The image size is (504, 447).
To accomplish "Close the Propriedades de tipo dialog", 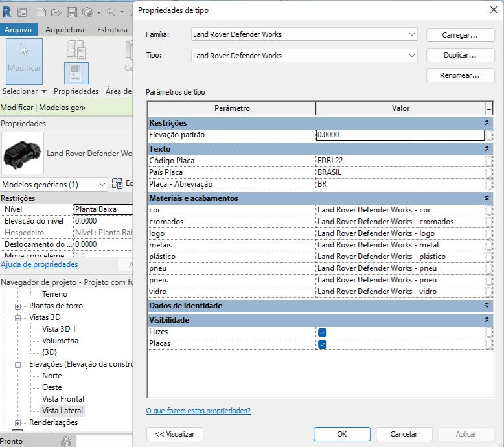I will 494,10.
